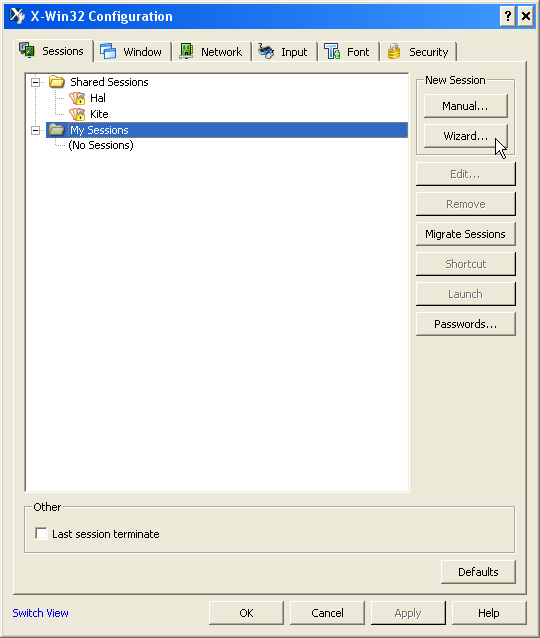This screenshot has width=540, height=638.
Task: Click the Defaults button
Action: (478, 572)
